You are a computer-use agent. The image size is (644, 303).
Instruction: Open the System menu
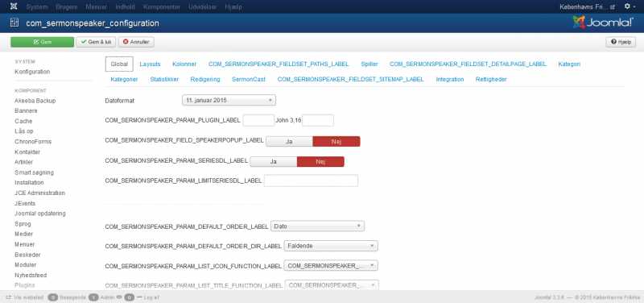tap(36, 7)
